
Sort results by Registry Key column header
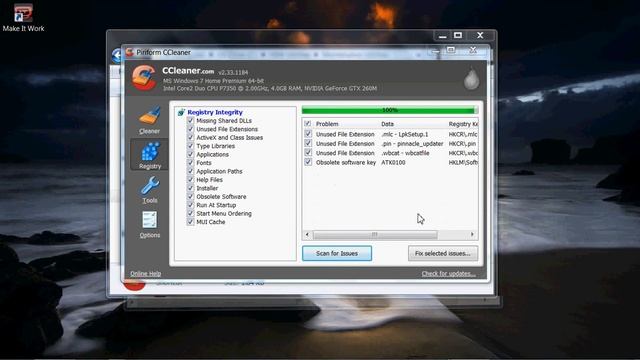[462, 124]
